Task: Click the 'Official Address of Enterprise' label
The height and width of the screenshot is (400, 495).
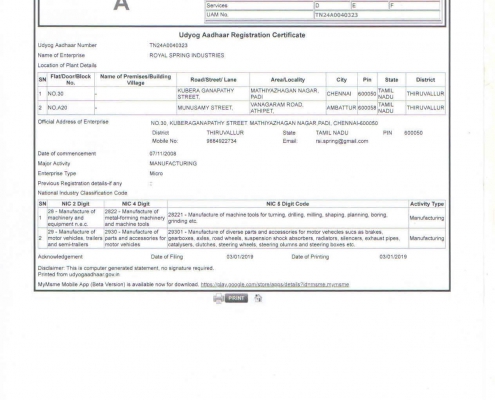Action: (73, 122)
